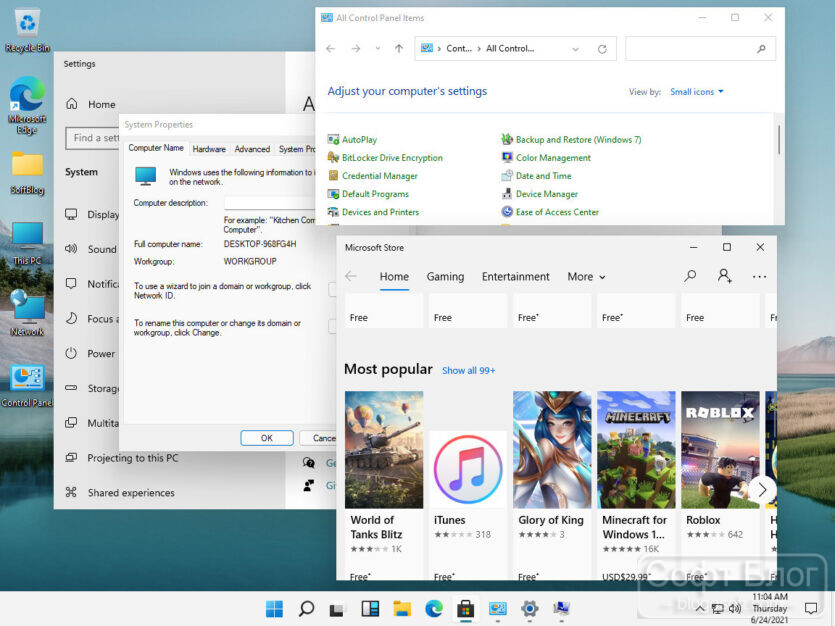Expand the More menu in Microsoft Store
This screenshot has width=835, height=626.
coord(586,277)
